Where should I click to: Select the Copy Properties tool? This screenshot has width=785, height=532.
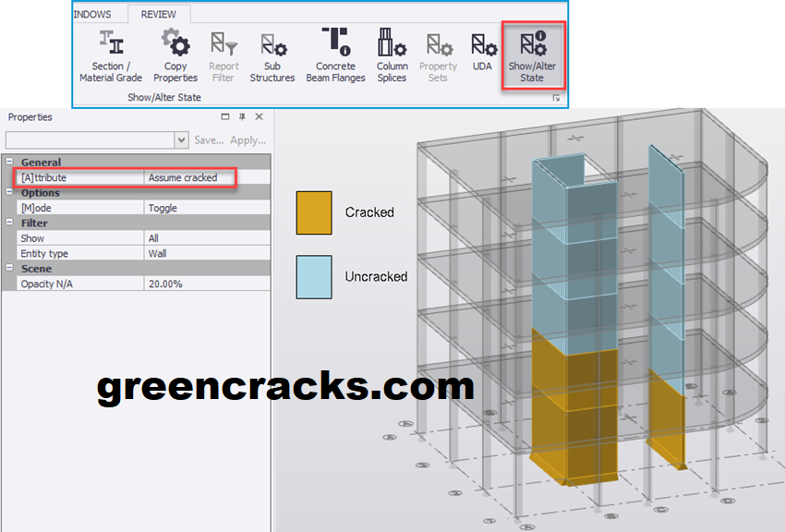coord(175,55)
